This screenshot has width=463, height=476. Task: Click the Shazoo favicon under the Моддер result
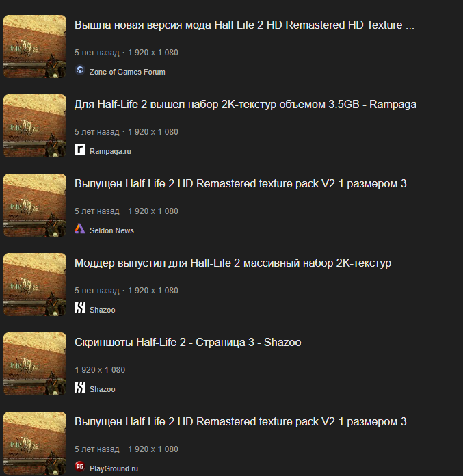[80, 308]
